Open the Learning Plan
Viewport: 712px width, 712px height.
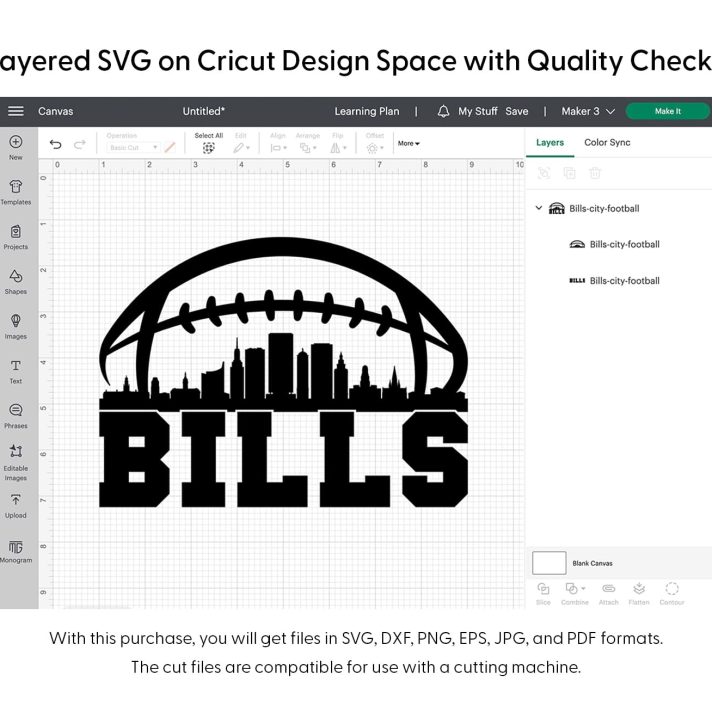(x=367, y=111)
